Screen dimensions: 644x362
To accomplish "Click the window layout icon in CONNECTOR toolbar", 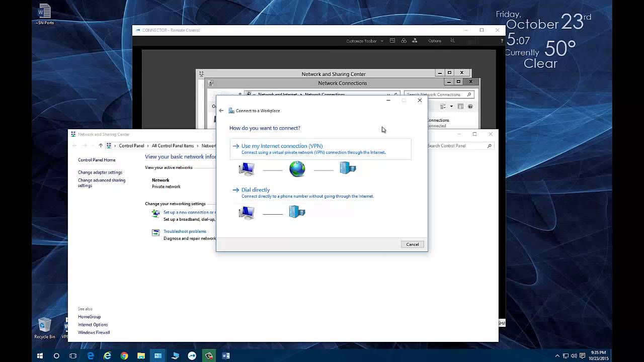I will pyautogui.click(x=392, y=41).
